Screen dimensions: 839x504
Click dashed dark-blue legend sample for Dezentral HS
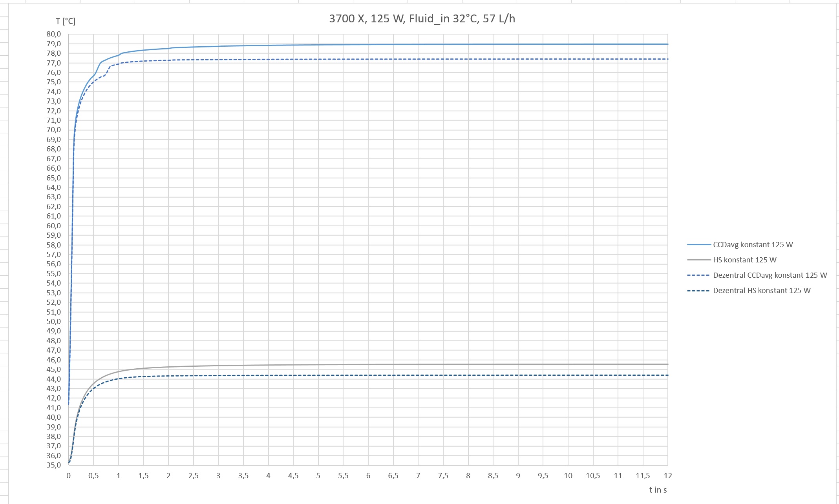pyautogui.click(x=699, y=291)
